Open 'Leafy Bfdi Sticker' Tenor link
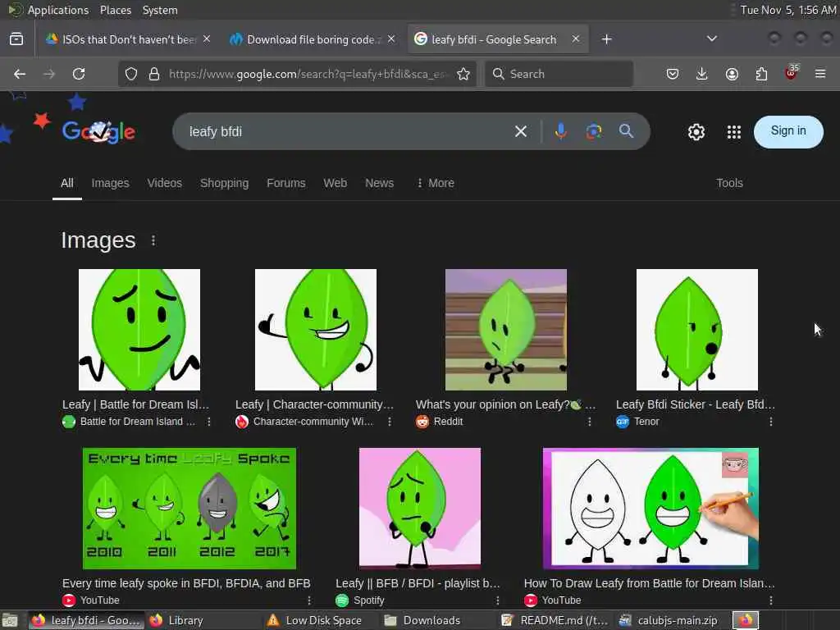840x630 pixels. pos(696,404)
